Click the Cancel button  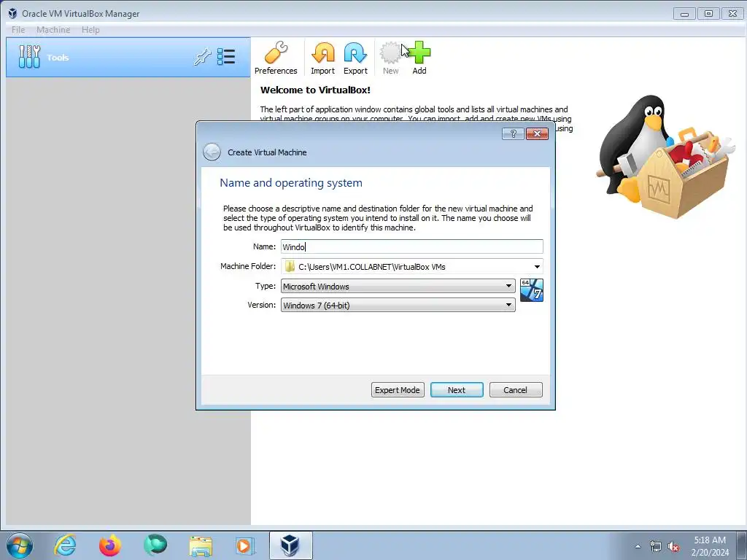coord(516,390)
